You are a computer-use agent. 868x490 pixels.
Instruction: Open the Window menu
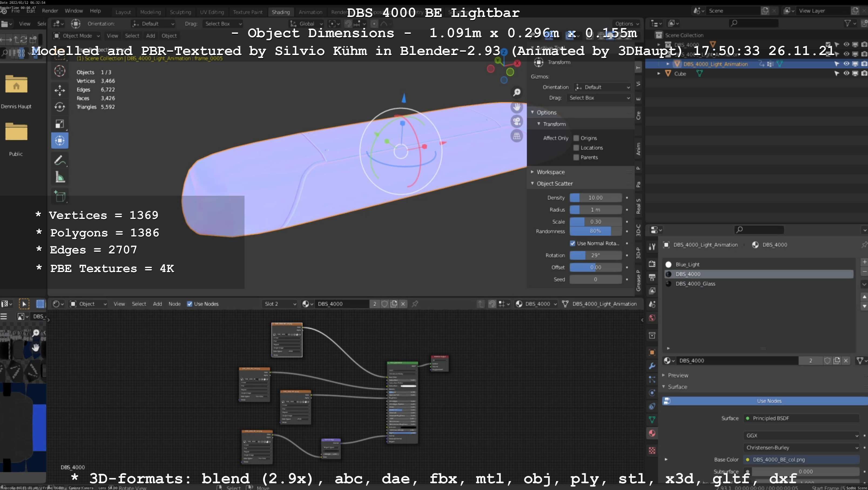pyautogui.click(x=73, y=11)
